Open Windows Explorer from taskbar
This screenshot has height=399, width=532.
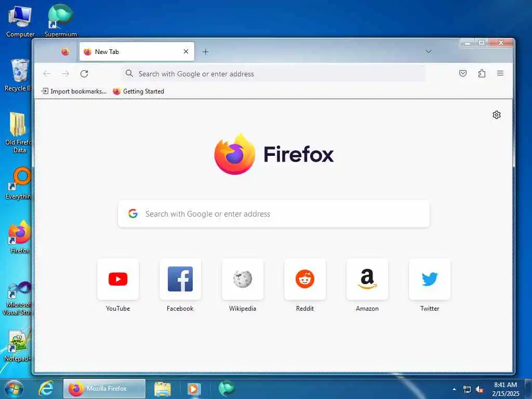click(x=163, y=389)
